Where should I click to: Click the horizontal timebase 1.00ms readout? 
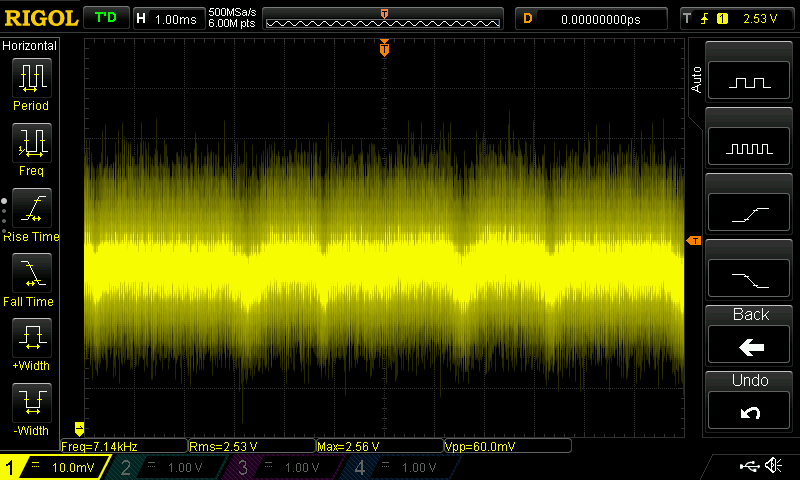[x=169, y=19]
